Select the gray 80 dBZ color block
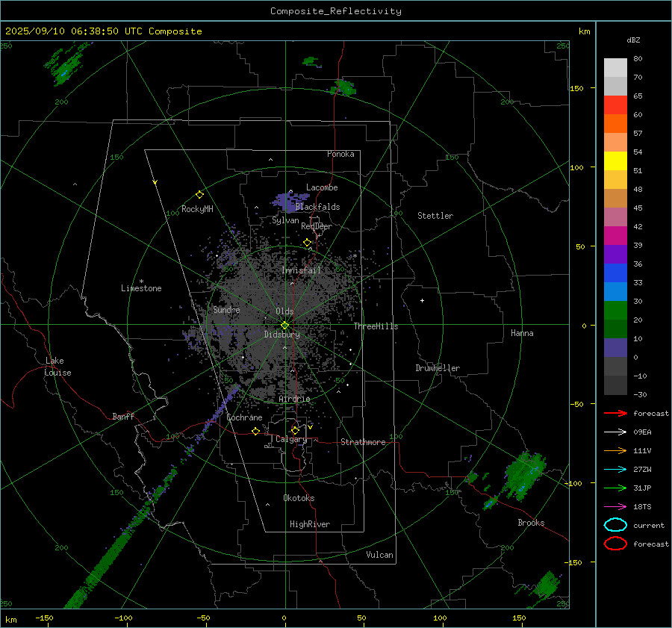Viewport: 672px width, 628px height. pos(615,68)
